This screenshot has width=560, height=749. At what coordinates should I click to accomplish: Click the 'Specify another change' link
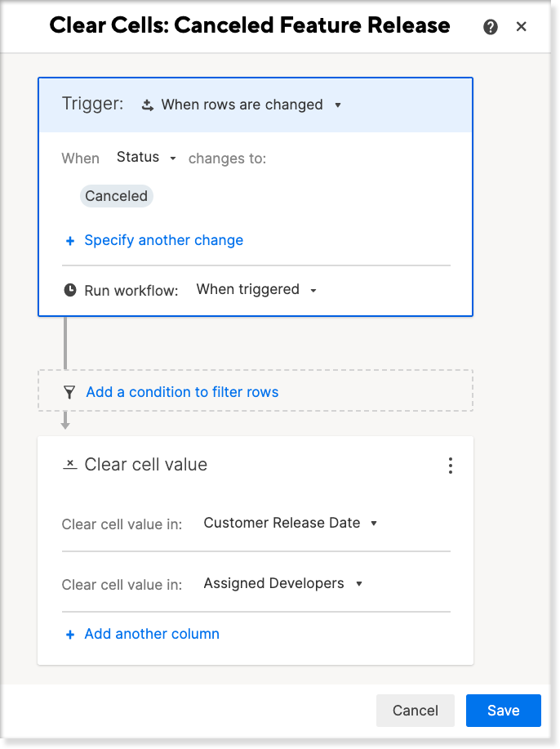(x=164, y=240)
